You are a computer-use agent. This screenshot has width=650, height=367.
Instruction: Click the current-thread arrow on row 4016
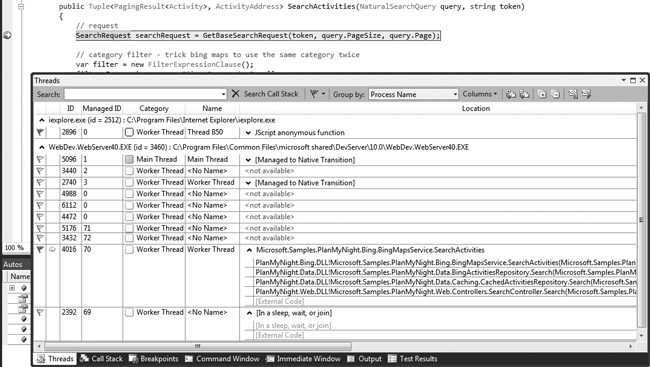[x=52, y=249]
